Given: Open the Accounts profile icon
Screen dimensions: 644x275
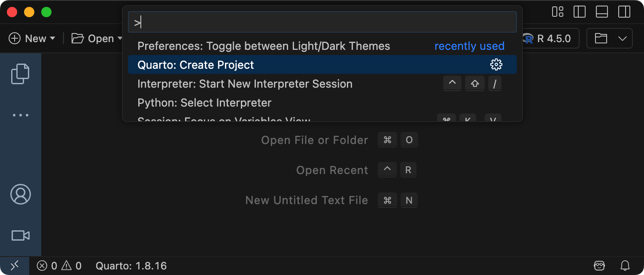Looking at the screenshot, I should pos(20,194).
